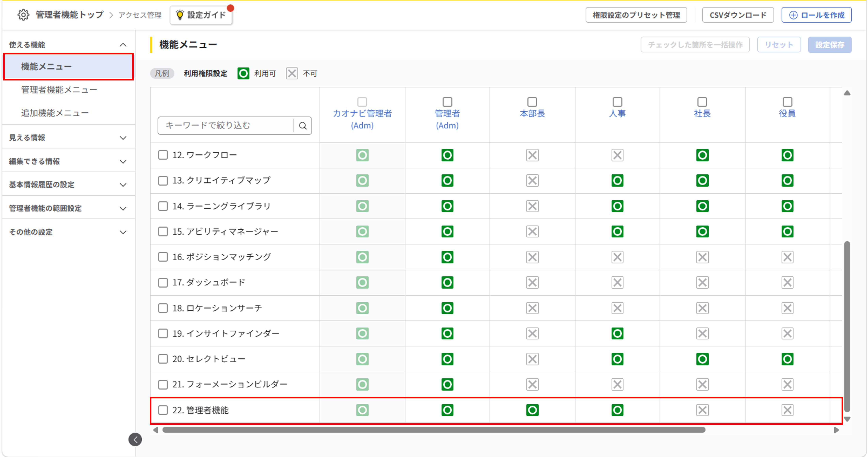
Task: Toggle 管理者 permission for 12. ワークフロー
Action: tap(447, 155)
